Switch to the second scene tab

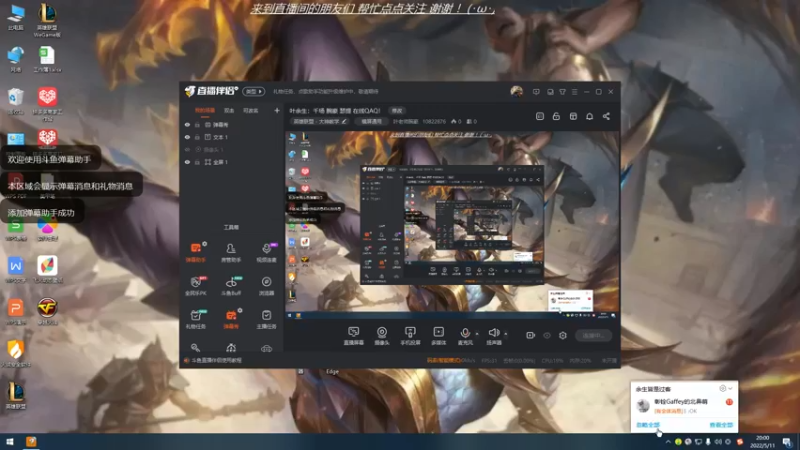(x=229, y=110)
